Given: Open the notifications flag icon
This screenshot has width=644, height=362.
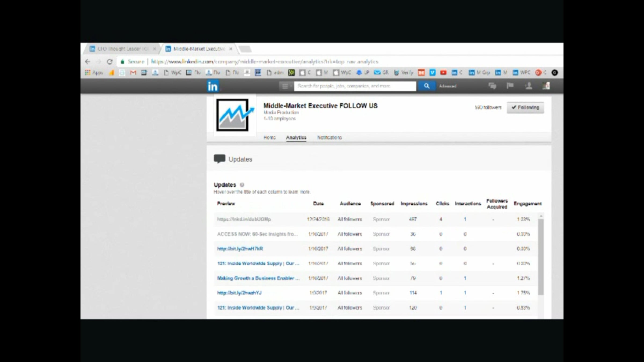Looking at the screenshot, I should click(510, 86).
